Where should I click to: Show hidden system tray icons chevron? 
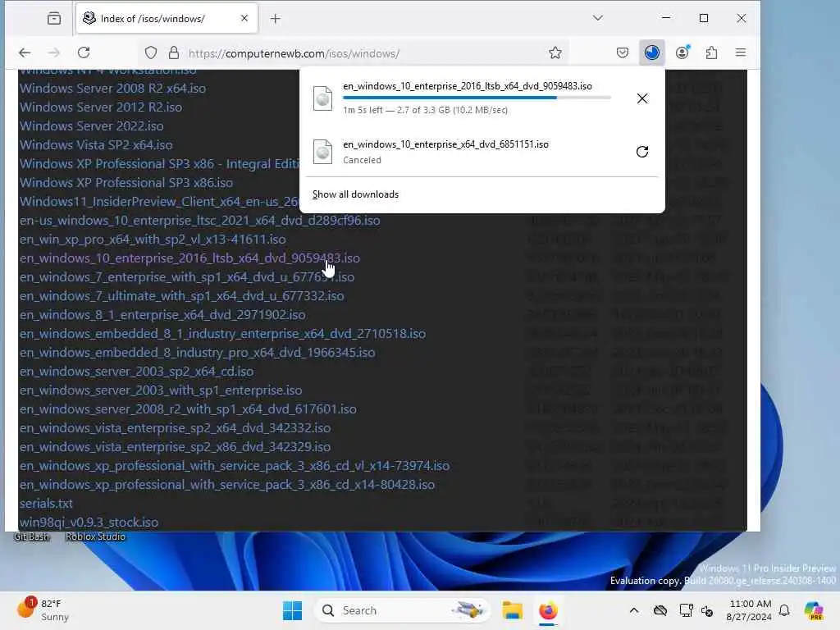tap(634, 610)
